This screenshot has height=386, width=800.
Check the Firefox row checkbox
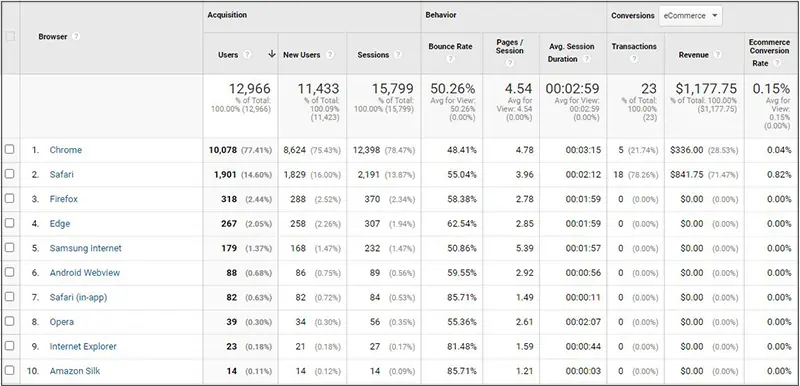pos(10,198)
